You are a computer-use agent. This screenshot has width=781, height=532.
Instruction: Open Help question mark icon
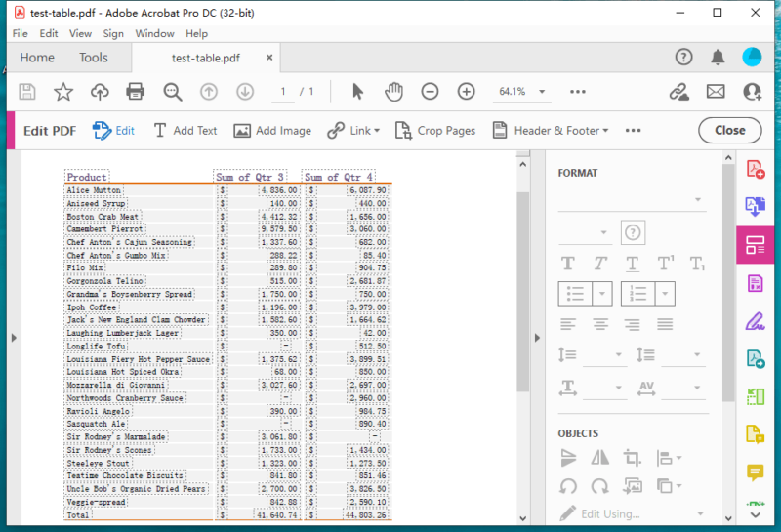click(684, 58)
